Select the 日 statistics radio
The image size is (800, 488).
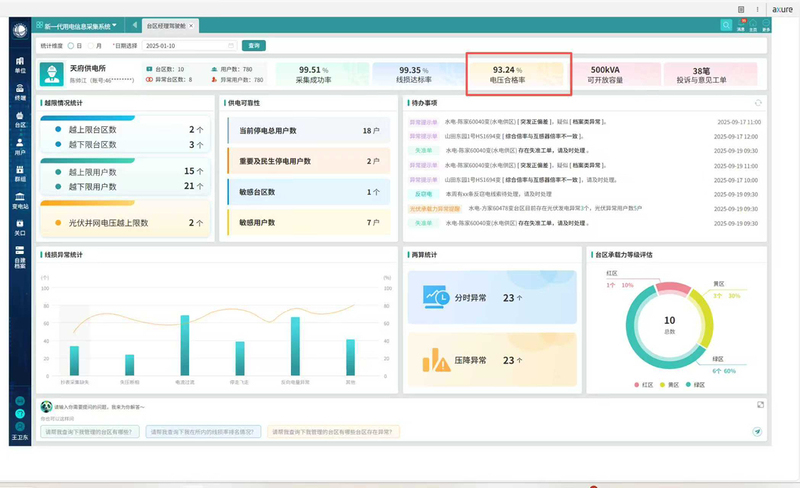tap(71, 45)
